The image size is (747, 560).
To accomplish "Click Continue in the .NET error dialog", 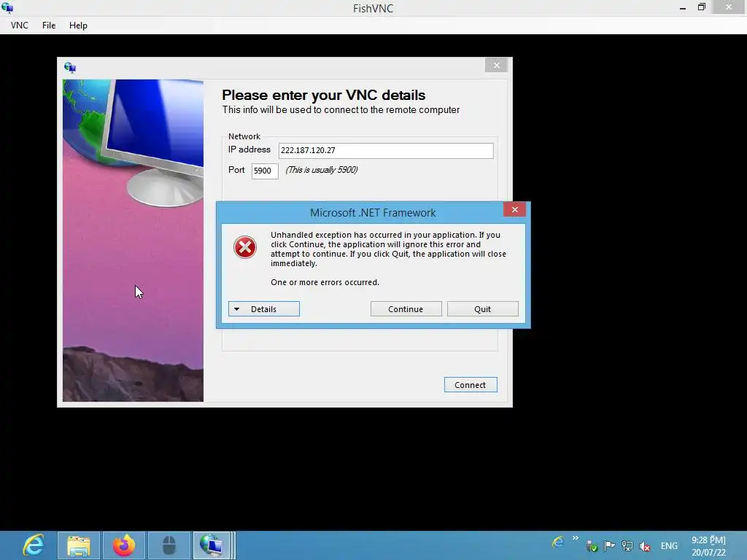I will pos(406,309).
